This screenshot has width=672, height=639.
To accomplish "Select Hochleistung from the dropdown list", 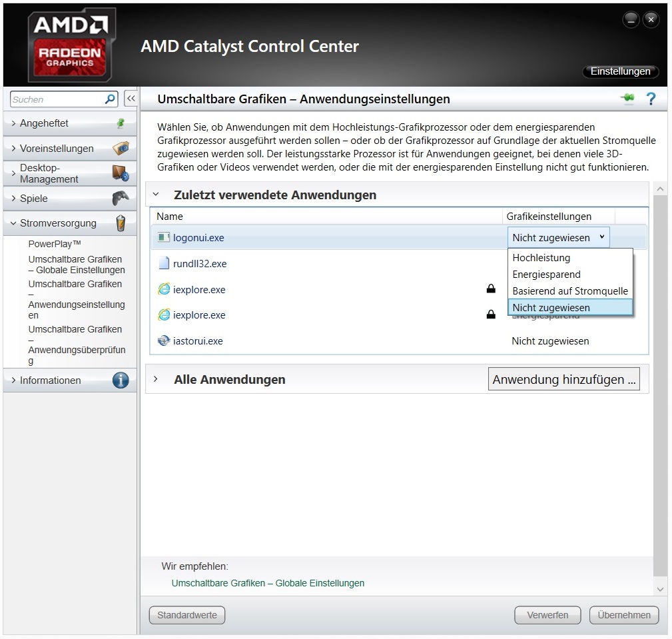I will point(570,258).
